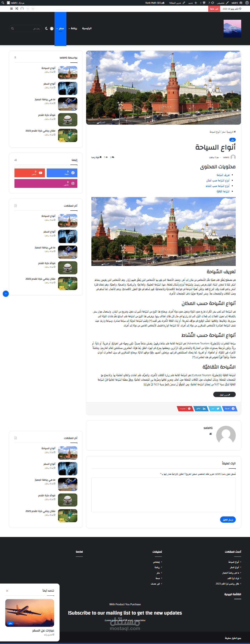Share the article on Facebook
Viewport: 250px width, 644px height.
point(230,409)
